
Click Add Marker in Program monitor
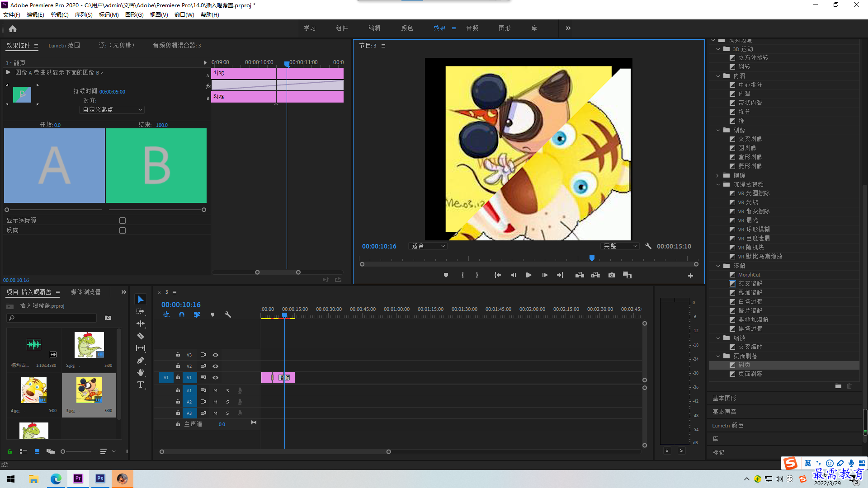pos(446,275)
